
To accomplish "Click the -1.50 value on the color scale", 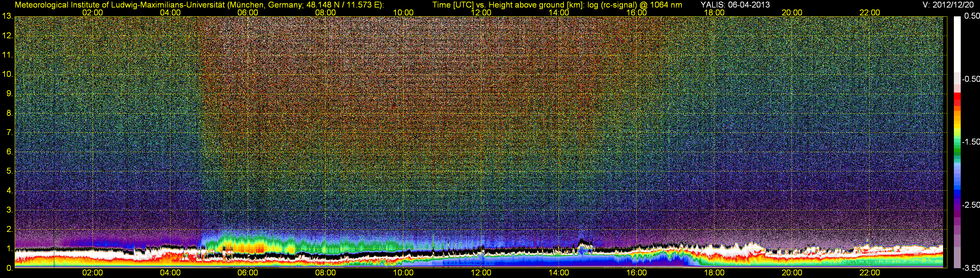I will tap(971, 142).
